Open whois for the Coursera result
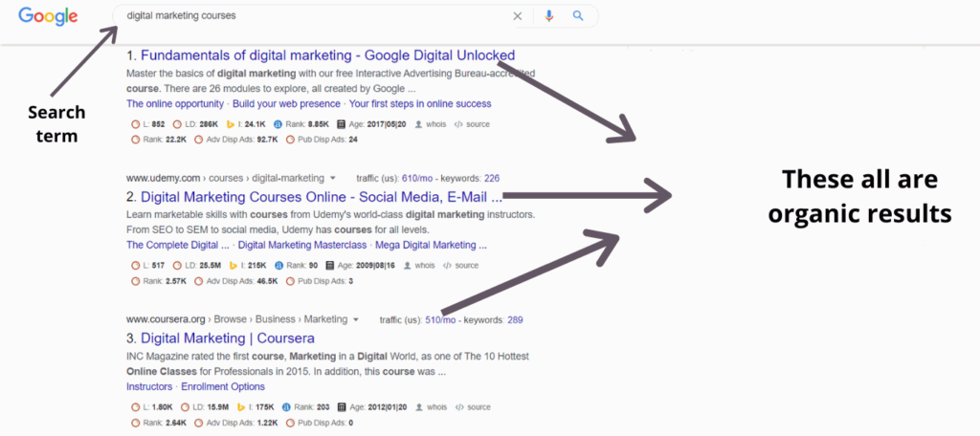Image resolution: width=980 pixels, height=436 pixels. [x=431, y=407]
